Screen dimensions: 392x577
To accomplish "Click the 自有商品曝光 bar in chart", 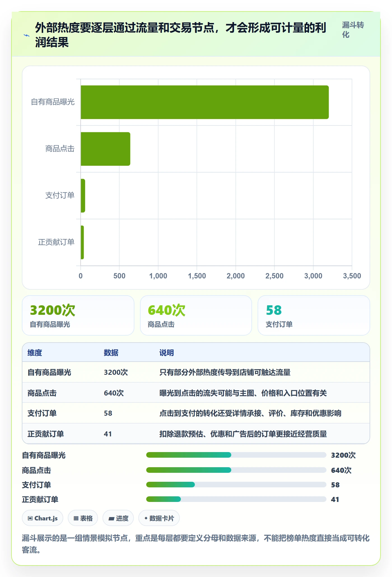I will tap(205, 102).
